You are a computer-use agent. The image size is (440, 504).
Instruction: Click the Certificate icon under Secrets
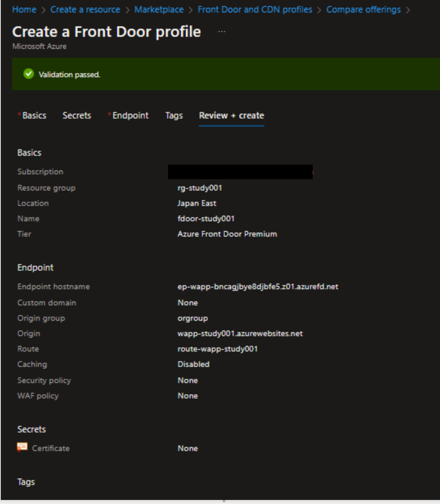pyautogui.click(x=22, y=447)
